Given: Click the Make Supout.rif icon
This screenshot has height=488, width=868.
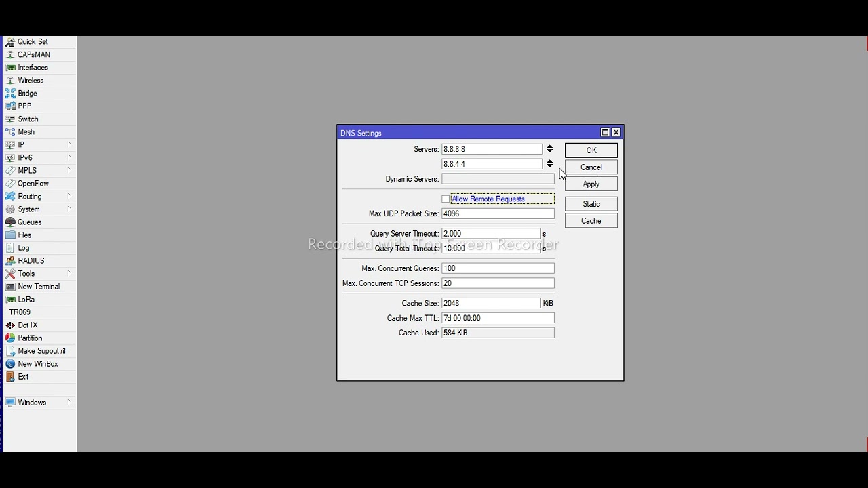Looking at the screenshot, I should pyautogui.click(x=10, y=351).
